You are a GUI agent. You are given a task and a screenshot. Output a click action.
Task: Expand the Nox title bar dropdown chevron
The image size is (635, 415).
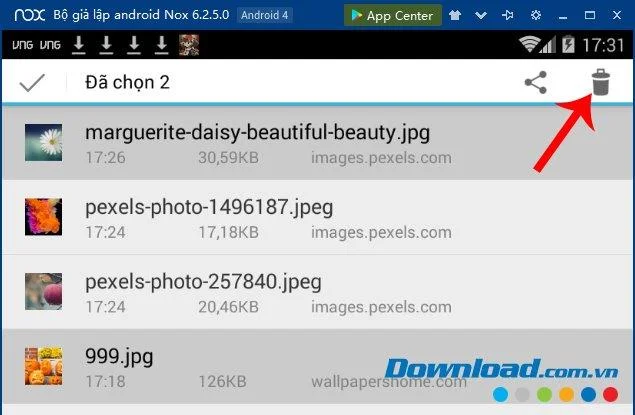point(481,15)
